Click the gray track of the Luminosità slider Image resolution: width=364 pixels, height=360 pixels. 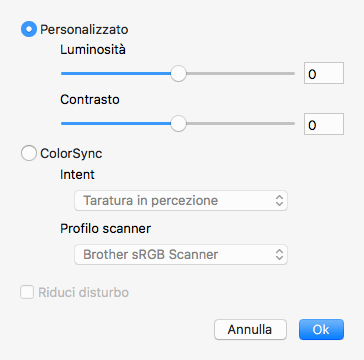pyautogui.click(x=240, y=73)
